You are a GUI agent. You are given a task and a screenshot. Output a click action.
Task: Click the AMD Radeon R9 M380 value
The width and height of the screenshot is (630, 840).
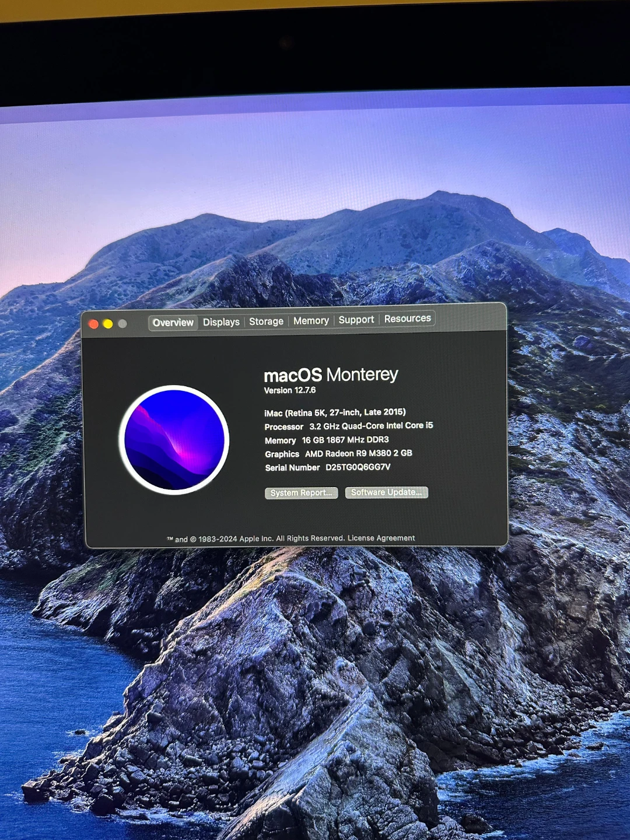pyautogui.click(x=358, y=453)
